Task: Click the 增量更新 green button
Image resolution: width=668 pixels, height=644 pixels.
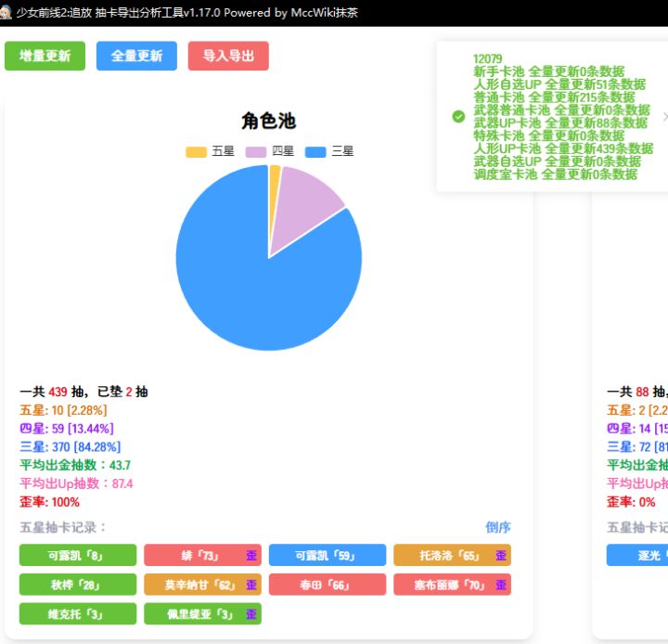Action: click(x=45, y=56)
